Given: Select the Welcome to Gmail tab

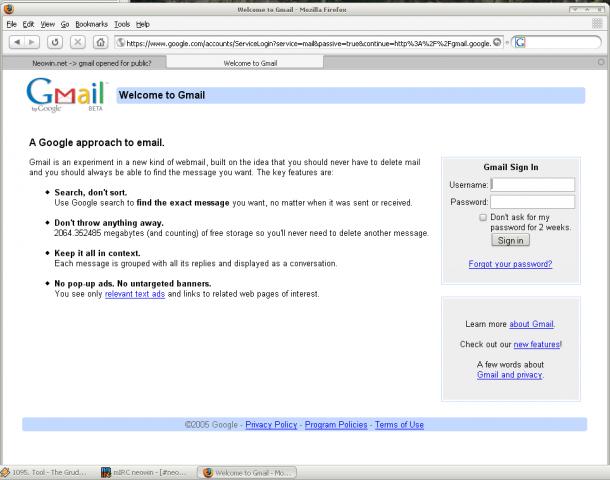Looking at the screenshot, I should click(x=245, y=63).
